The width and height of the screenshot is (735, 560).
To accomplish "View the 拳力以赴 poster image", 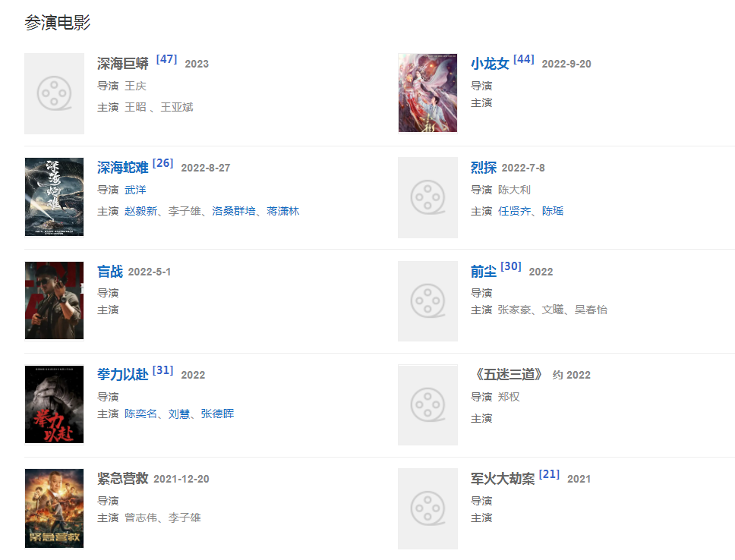I will click(54, 405).
